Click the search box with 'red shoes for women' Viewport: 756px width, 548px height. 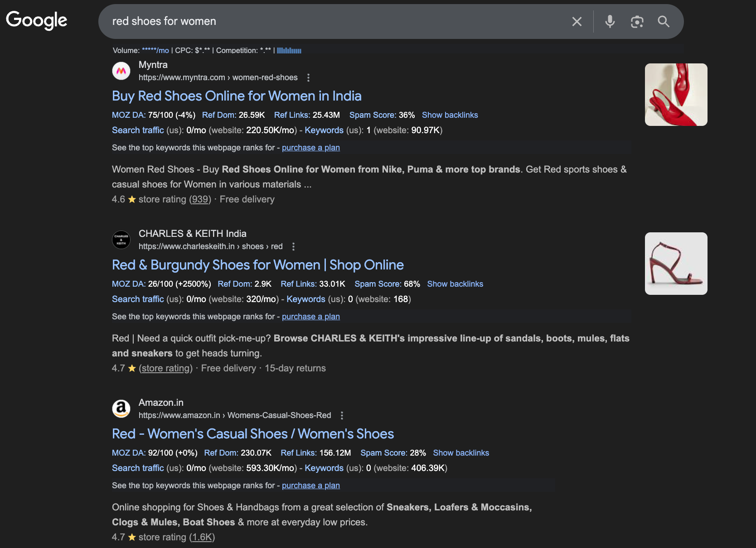[335, 21]
